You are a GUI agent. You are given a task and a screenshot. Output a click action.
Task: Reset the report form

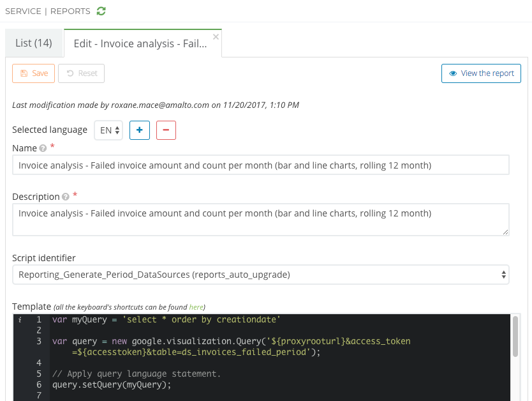pyautogui.click(x=81, y=73)
